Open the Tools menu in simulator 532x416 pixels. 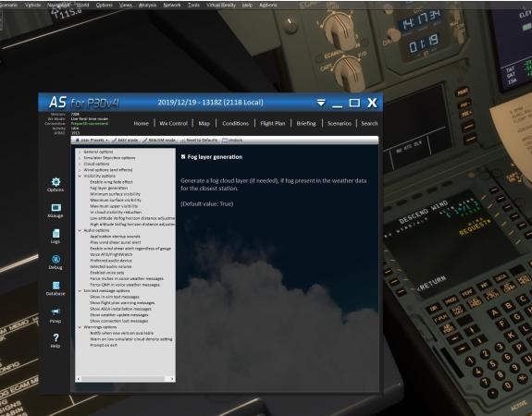(193, 5)
